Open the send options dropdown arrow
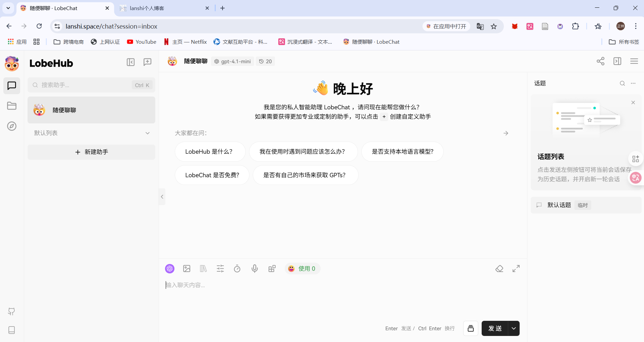 coord(514,328)
